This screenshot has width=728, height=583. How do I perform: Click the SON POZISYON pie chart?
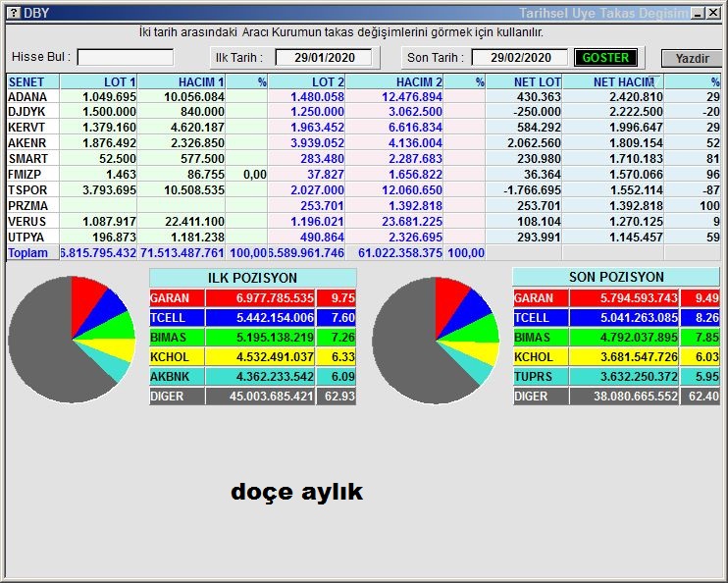436,341
